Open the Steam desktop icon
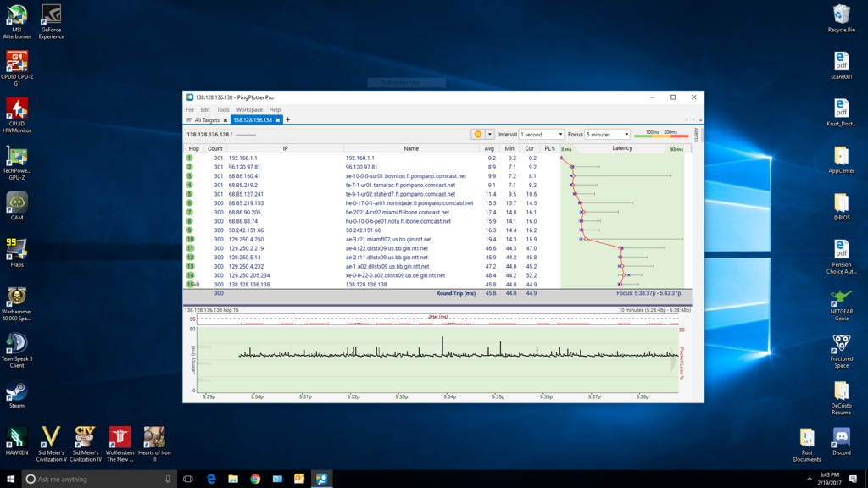This screenshot has height=488, width=868. click(17, 395)
